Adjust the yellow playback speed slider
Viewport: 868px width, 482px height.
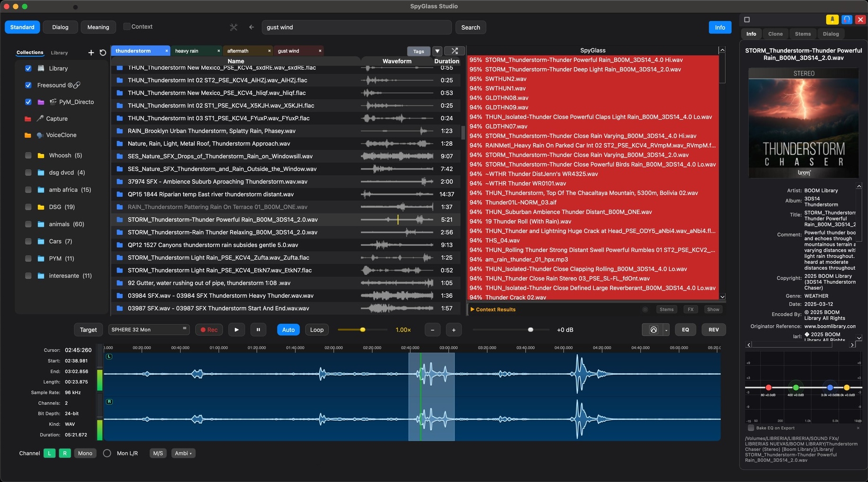point(363,330)
